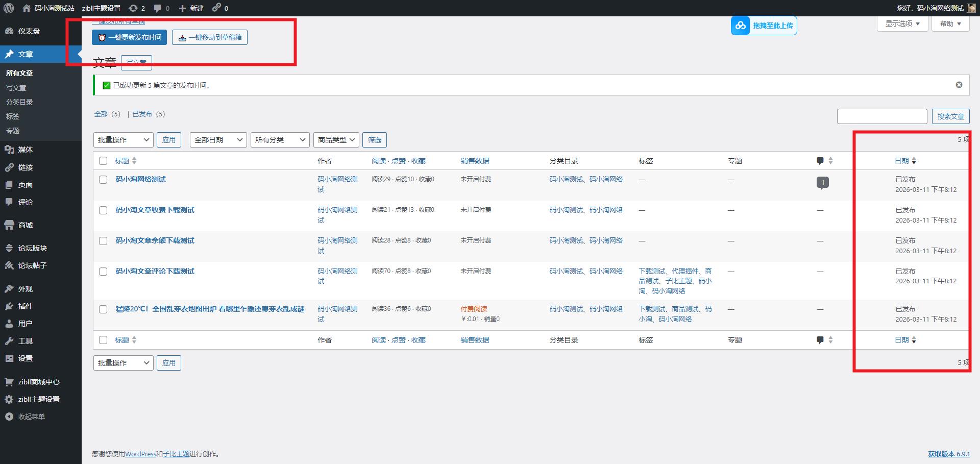Select checkbox for 码小淘文章评论下载测试
Screen dimensions: 980x464
[x=103, y=272]
